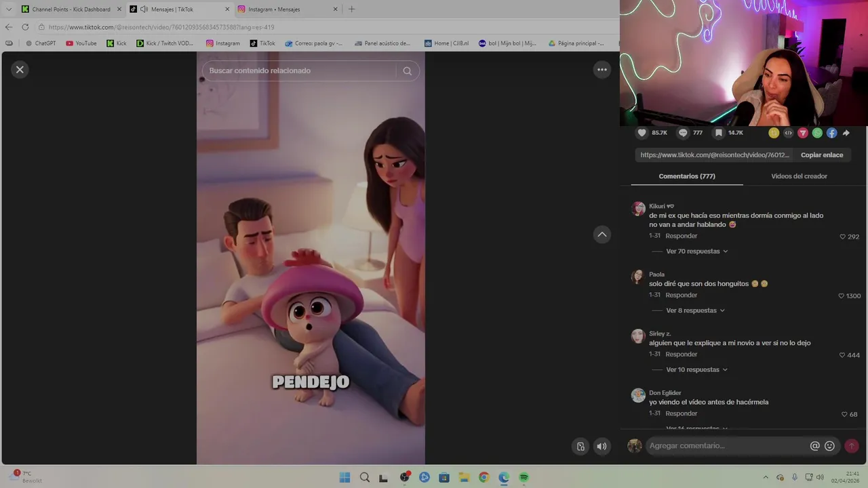Open the Página principal bookmark
Image resolution: width=868 pixels, height=488 pixels.
point(576,43)
